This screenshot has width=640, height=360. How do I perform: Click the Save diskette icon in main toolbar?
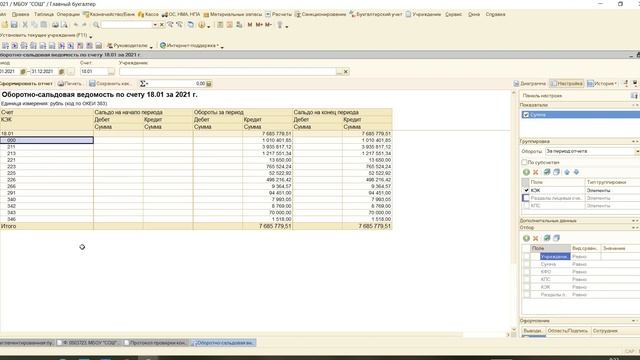tap(14, 25)
